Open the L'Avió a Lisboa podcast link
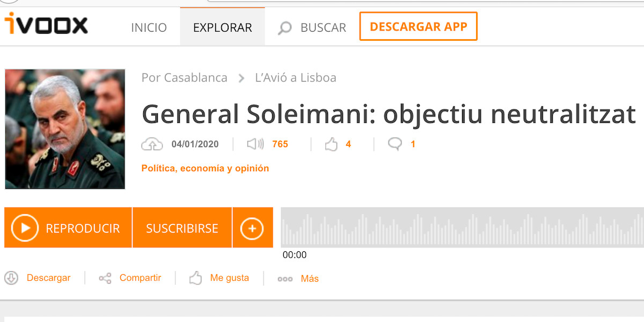This screenshot has width=644, height=322. (295, 78)
